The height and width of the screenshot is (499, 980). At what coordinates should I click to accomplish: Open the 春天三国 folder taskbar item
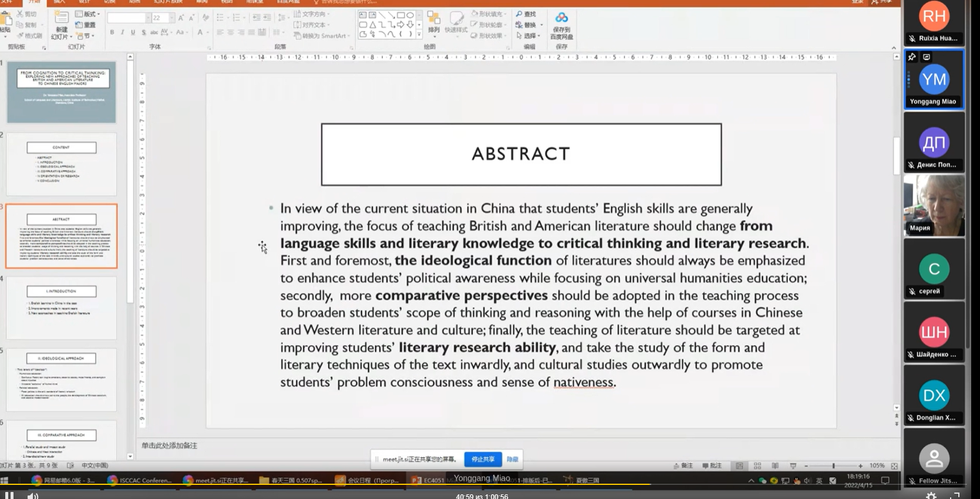291,480
